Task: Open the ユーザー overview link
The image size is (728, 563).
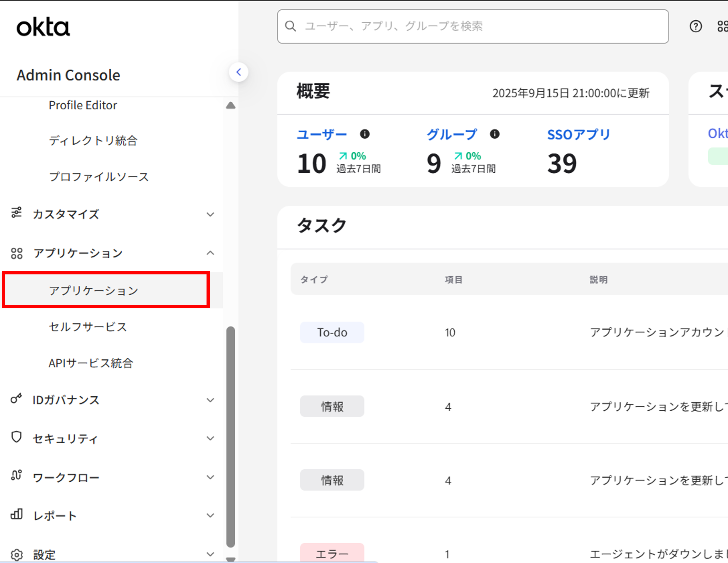Action: [x=322, y=134]
